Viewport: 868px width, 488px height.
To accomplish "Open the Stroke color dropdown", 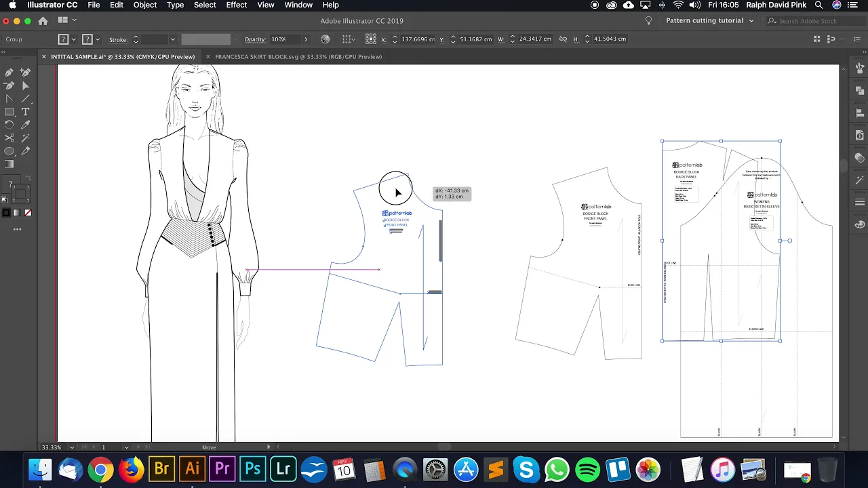I will coord(98,39).
